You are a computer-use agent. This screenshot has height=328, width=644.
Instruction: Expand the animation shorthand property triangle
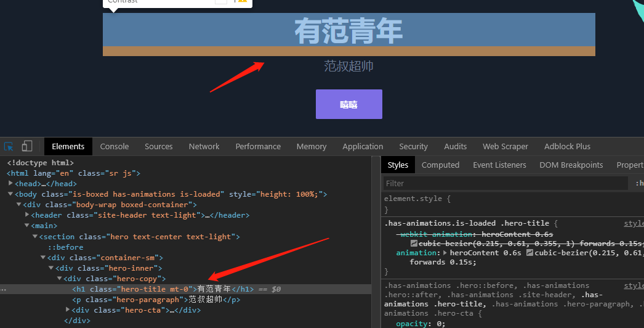tap(445, 253)
